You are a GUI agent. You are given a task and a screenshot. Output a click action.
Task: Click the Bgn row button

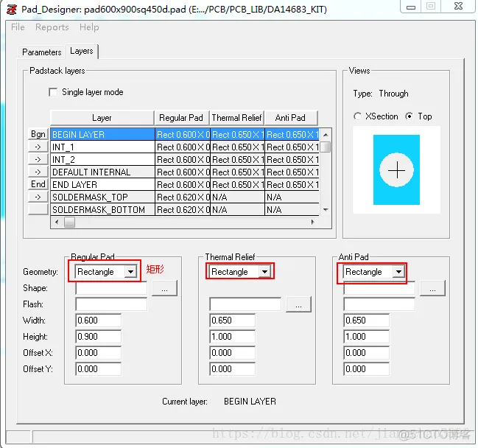coord(38,134)
